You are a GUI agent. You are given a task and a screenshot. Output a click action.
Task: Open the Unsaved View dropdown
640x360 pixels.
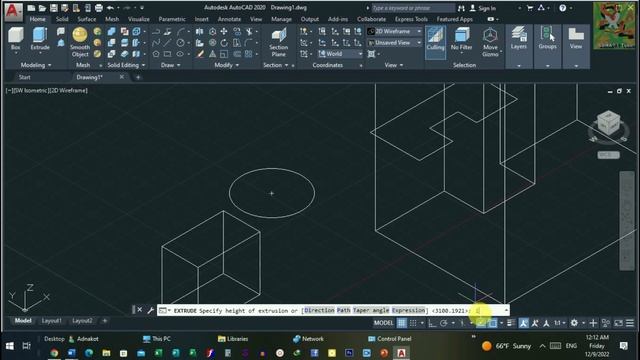[x=394, y=43]
